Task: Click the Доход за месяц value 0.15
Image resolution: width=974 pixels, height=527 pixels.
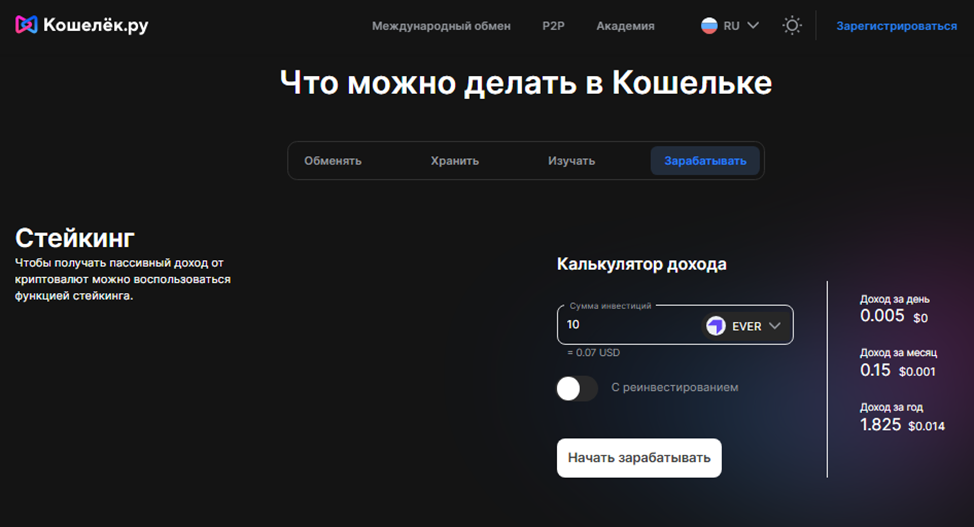Action: (x=875, y=370)
